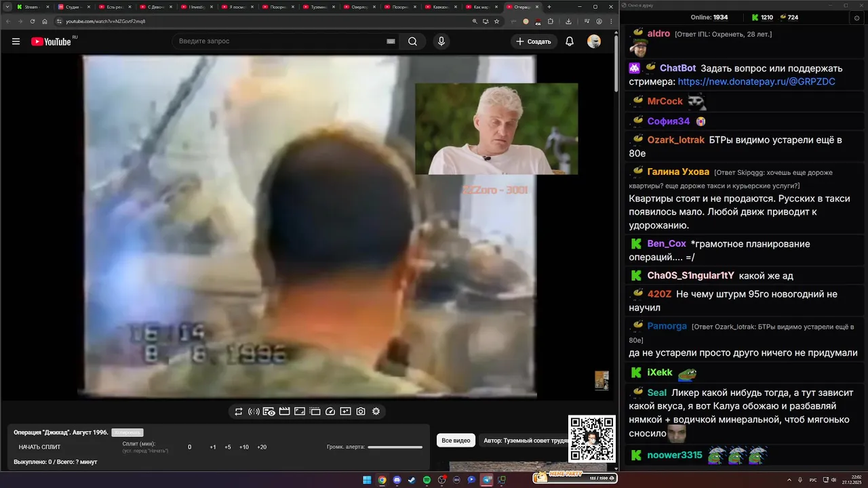Add +10 minutes to split

click(x=244, y=447)
